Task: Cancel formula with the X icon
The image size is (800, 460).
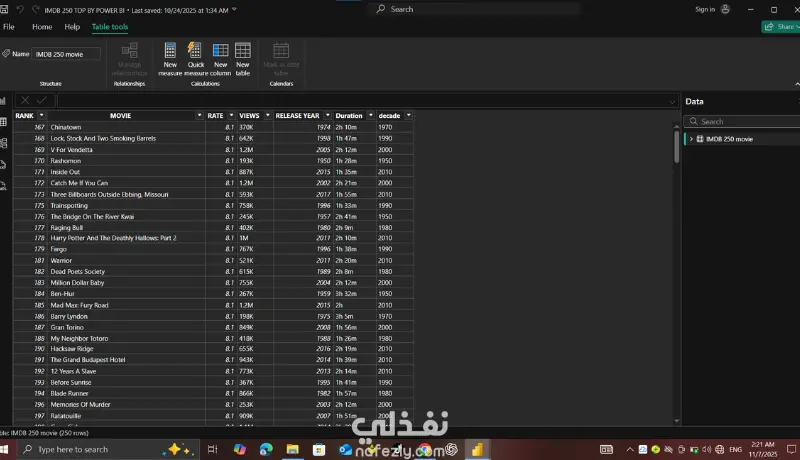Action: [x=25, y=100]
